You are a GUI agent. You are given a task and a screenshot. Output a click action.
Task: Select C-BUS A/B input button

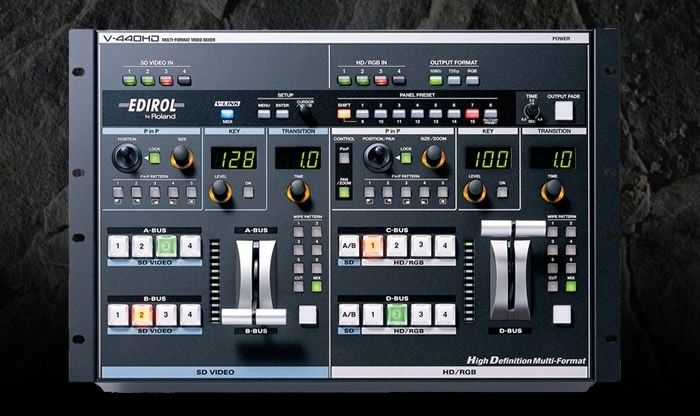pyautogui.click(x=349, y=246)
